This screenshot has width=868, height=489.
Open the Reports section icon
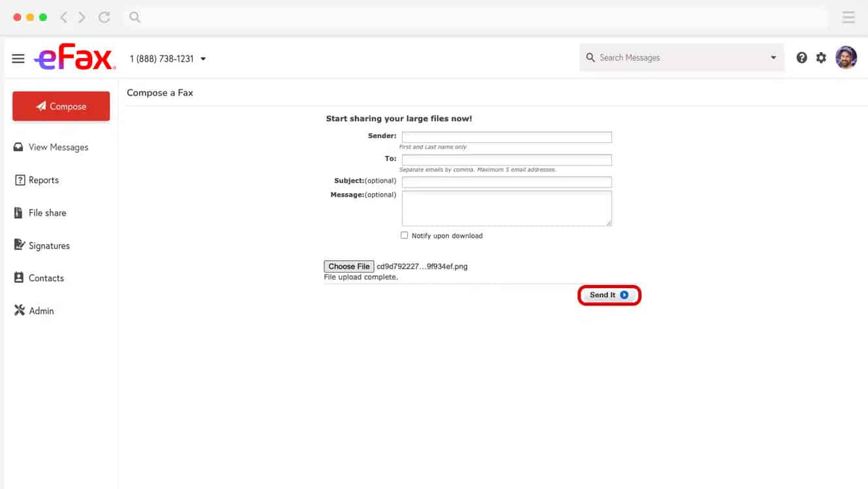tap(19, 180)
